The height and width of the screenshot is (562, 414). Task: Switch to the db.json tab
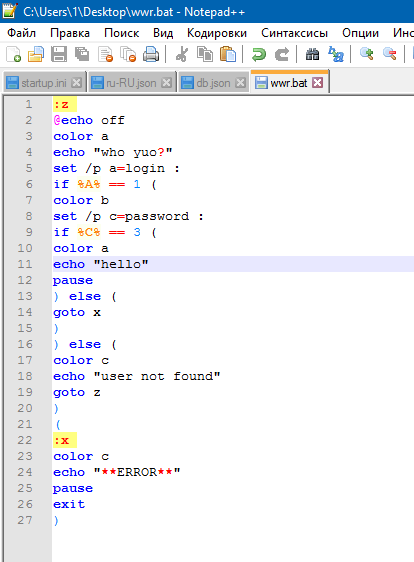pos(213,83)
